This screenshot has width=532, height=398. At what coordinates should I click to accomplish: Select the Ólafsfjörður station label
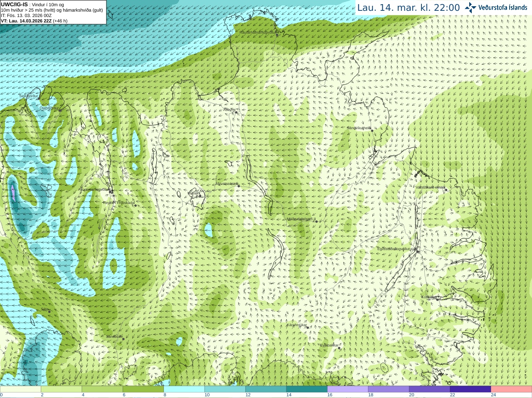[x=49, y=108]
